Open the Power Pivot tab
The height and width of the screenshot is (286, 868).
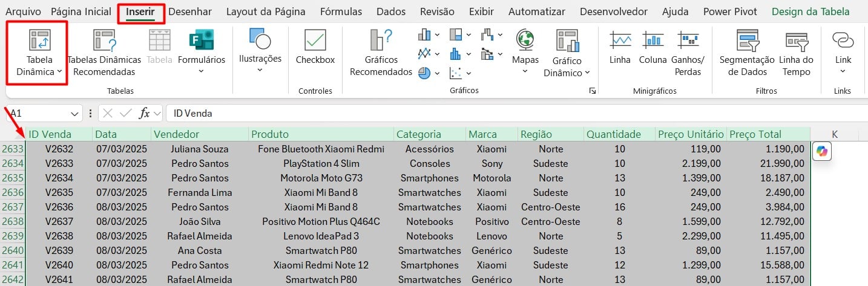(729, 11)
